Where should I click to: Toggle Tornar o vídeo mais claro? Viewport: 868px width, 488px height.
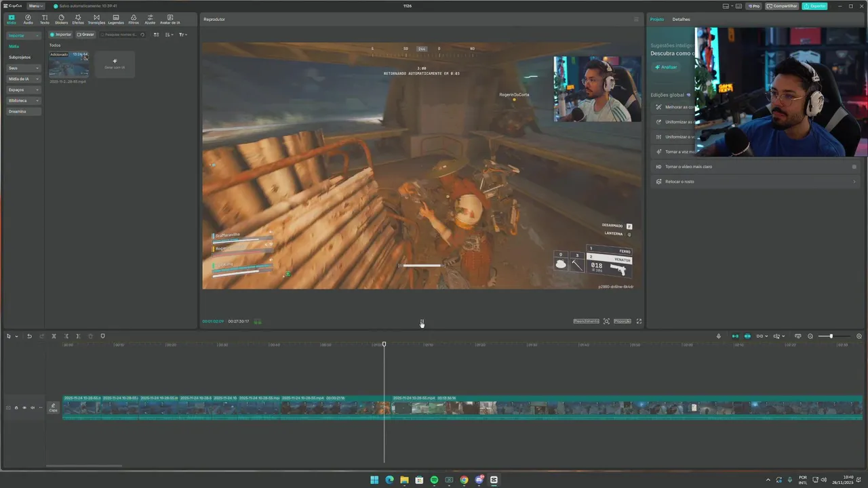click(854, 167)
